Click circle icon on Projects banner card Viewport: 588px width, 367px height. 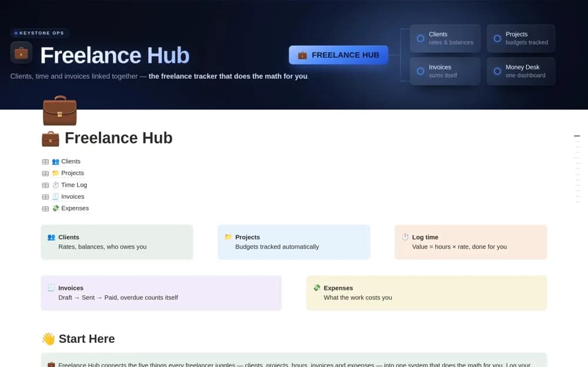point(497,38)
